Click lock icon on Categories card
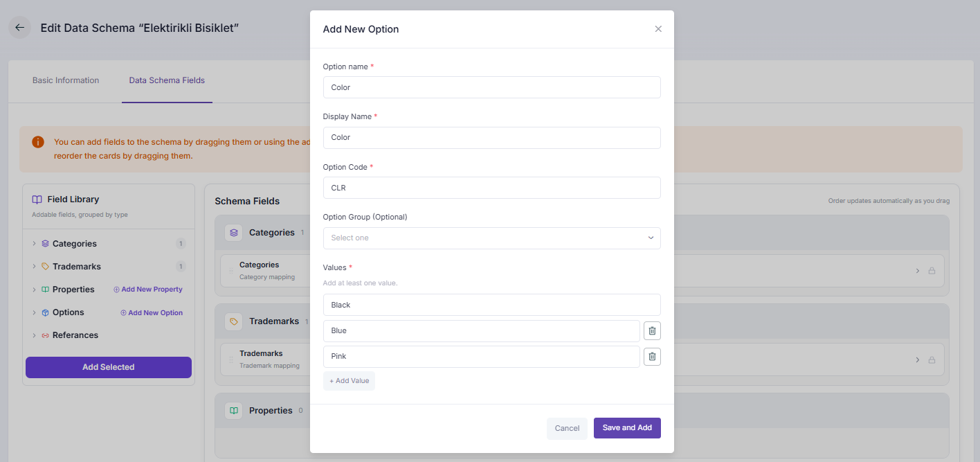Viewport: 980px width, 462px height. coord(932,271)
